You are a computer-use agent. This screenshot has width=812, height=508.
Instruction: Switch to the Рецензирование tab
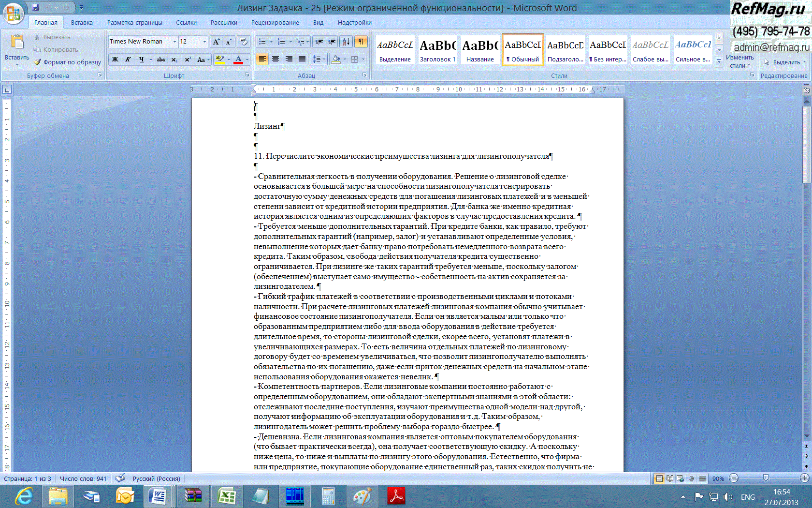point(275,22)
